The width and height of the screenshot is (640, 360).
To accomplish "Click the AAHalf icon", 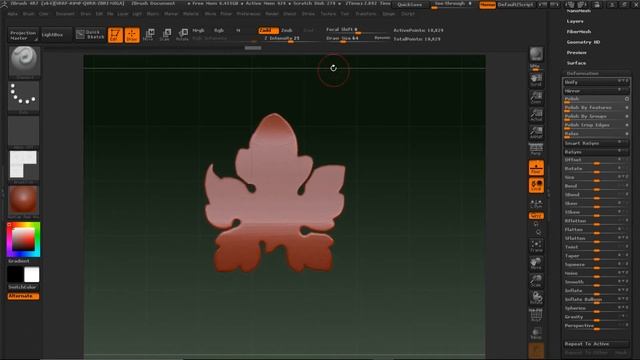I will point(536,132).
